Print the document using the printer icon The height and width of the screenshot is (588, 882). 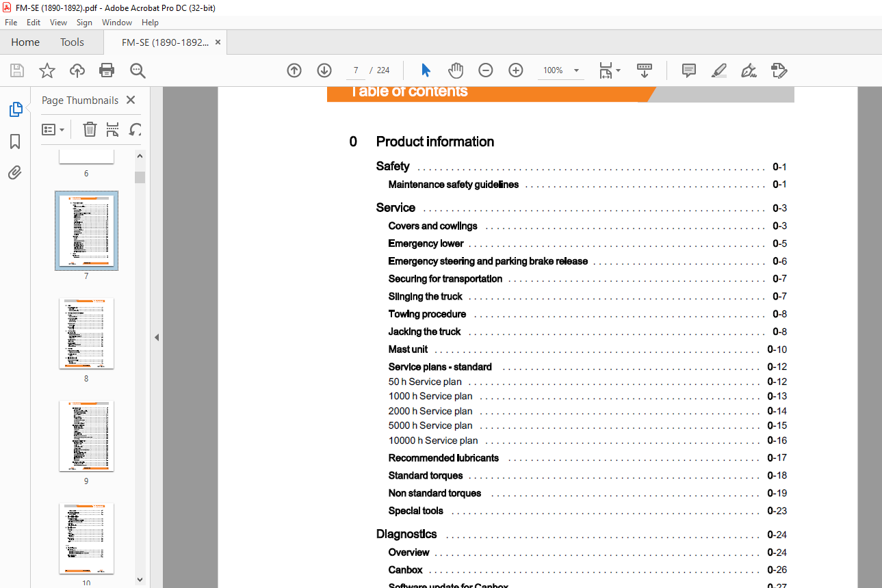coord(107,70)
